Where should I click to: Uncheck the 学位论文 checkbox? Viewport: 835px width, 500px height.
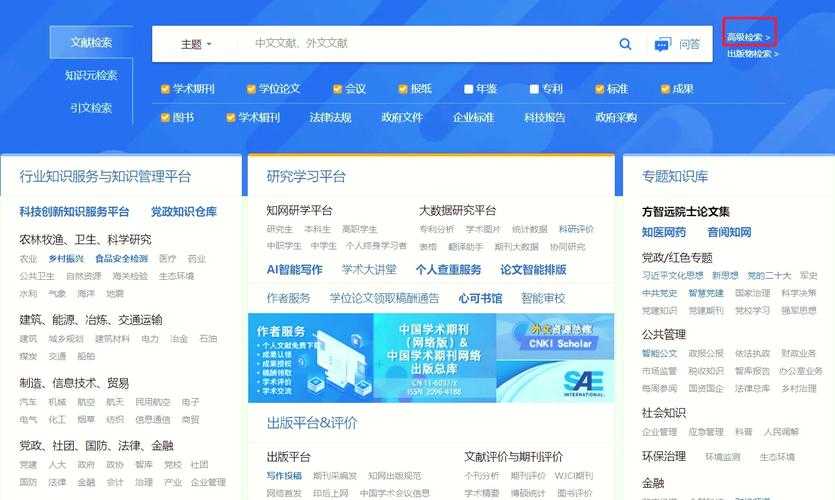pyautogui.click(x=251, y=89)
